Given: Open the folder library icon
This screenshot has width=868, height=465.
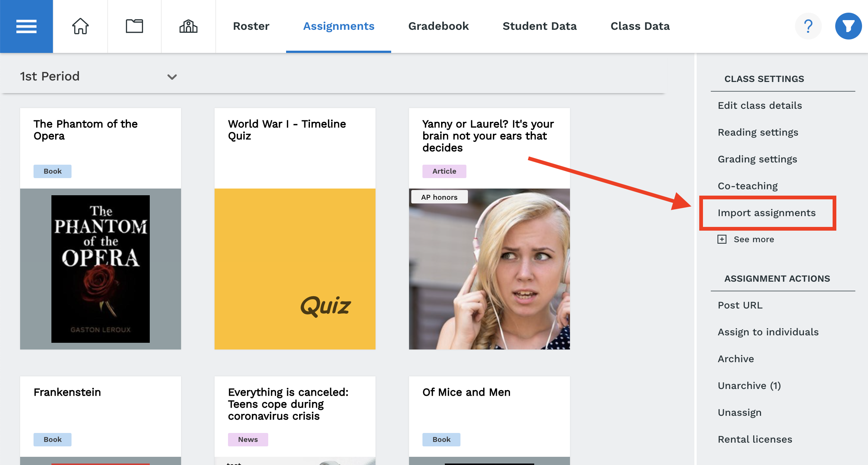Looking at the screenshot, I should 134,26.
